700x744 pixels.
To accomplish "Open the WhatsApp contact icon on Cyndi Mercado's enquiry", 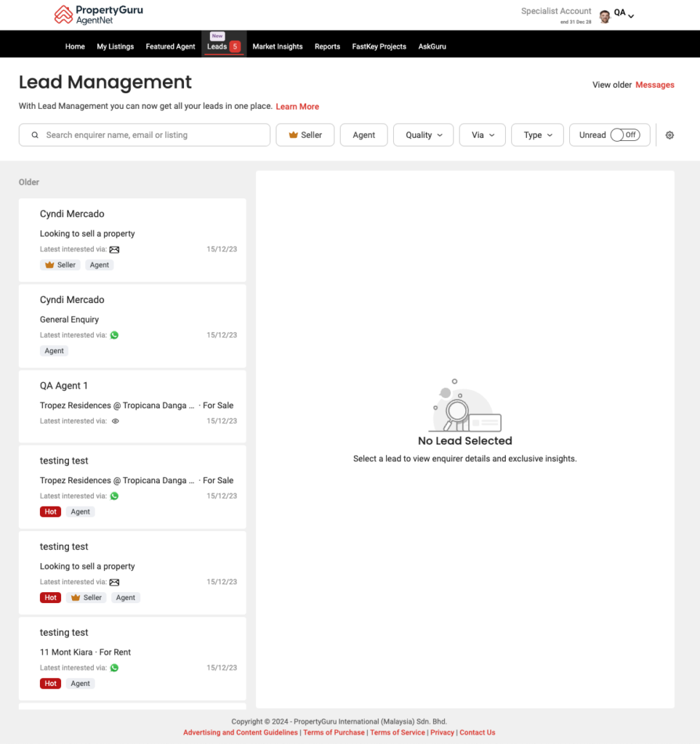I will [114, 335].
